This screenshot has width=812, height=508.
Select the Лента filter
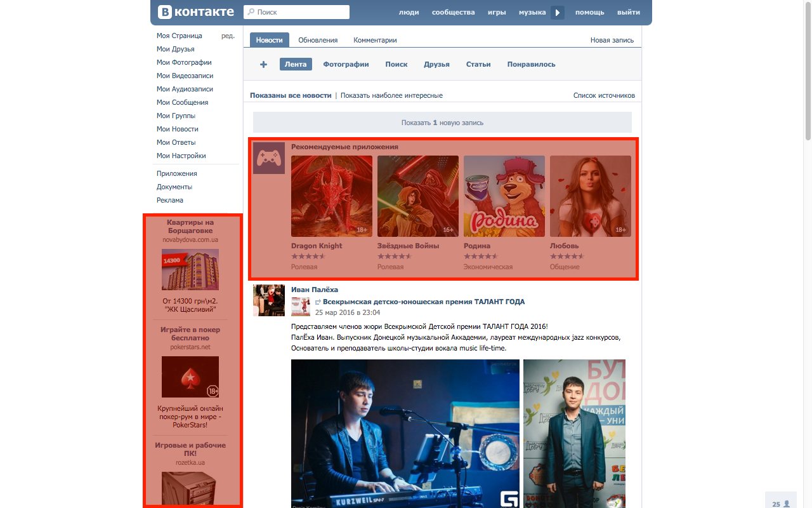pyautogui.click(x=296, y=64)
